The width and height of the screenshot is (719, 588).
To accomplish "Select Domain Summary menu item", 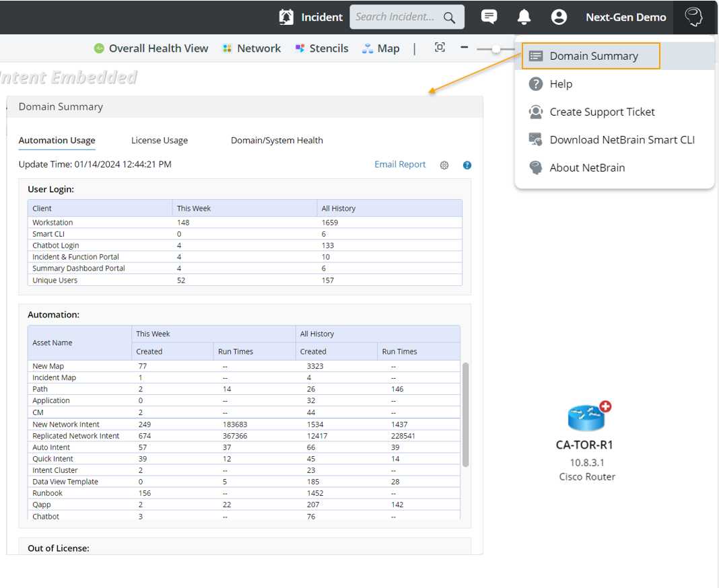I will (x=592, y=56).
